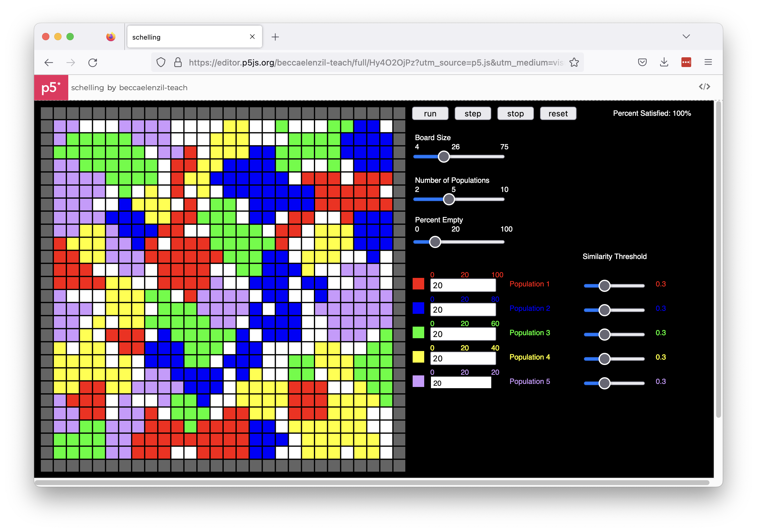Image resolution: width=757 pixels, height=532 pixels.
Task: Click the Population 3 percentage input field
Action: point(463,334)
